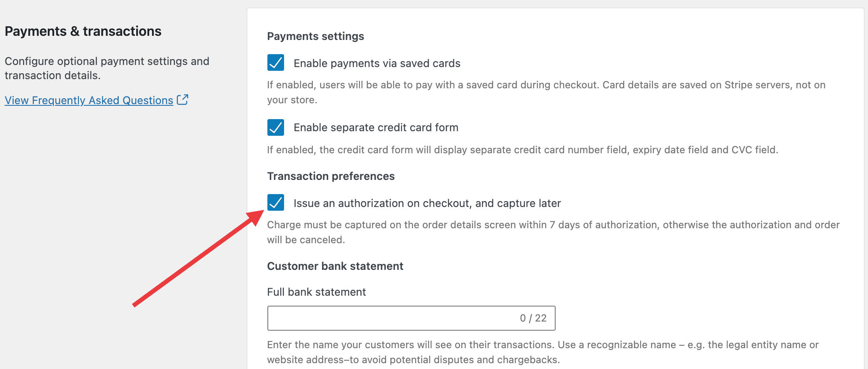This screenshot has height=369, width=868.
Task: Click the red arrow annotation
Action: point(198,259)
